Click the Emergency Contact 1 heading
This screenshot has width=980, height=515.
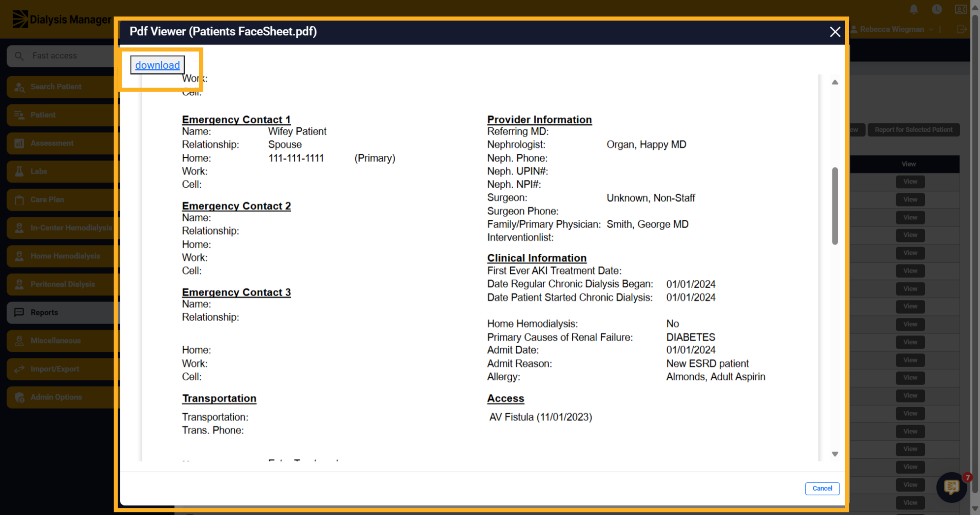pos(236,120)
